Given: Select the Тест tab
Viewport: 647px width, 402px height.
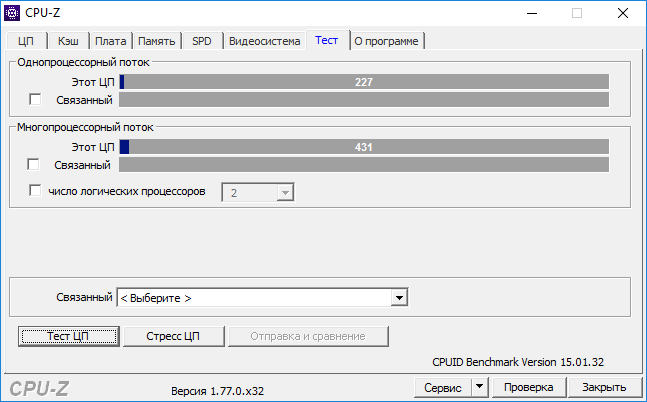Looking at the screenshot, I should (x=327, y=40).
